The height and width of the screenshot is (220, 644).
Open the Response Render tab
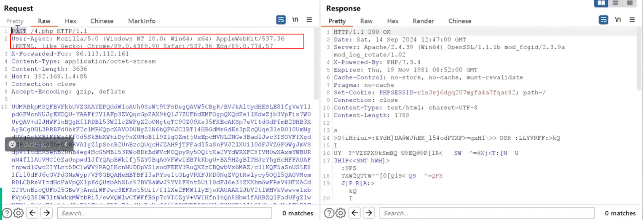(423, 21)
